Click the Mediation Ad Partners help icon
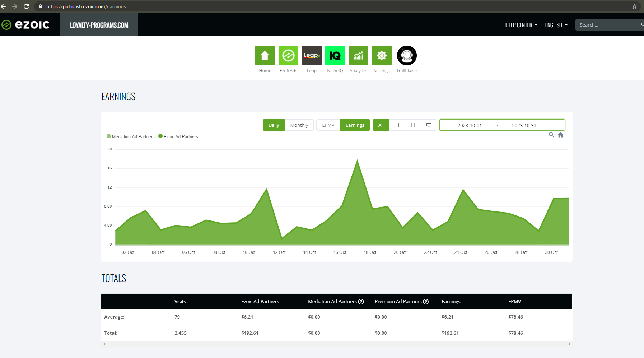644x358 pixels. click(x=361, y=302)
